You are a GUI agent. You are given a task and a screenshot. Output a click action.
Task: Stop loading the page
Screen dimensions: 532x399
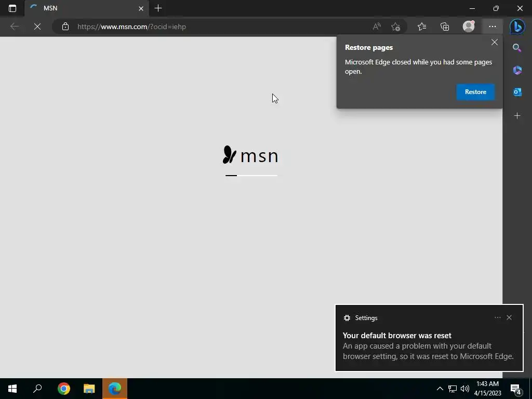pos(37,26)
